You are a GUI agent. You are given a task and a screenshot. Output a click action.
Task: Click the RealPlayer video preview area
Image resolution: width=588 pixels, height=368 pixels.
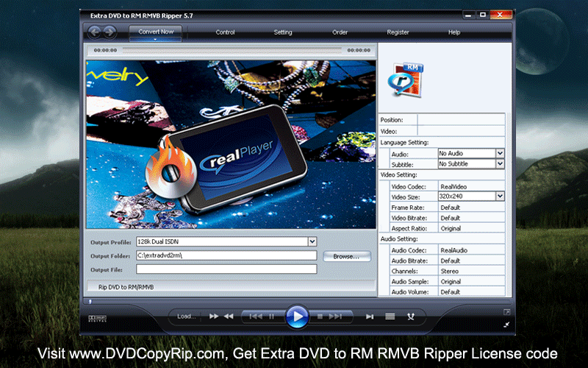231,144
